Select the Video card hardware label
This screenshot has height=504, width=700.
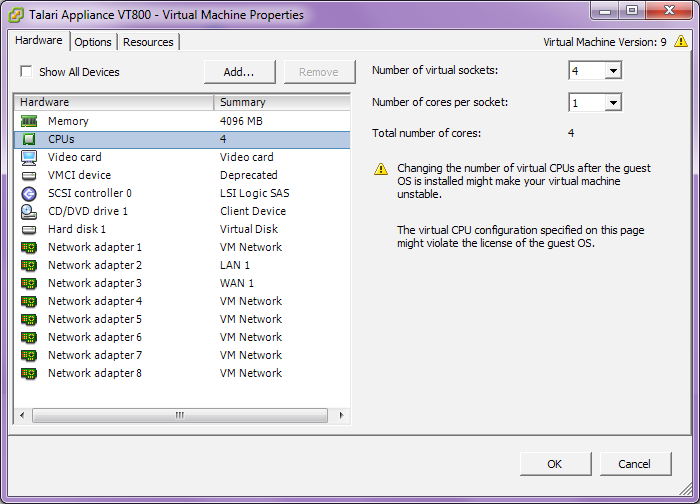[75, 158]
